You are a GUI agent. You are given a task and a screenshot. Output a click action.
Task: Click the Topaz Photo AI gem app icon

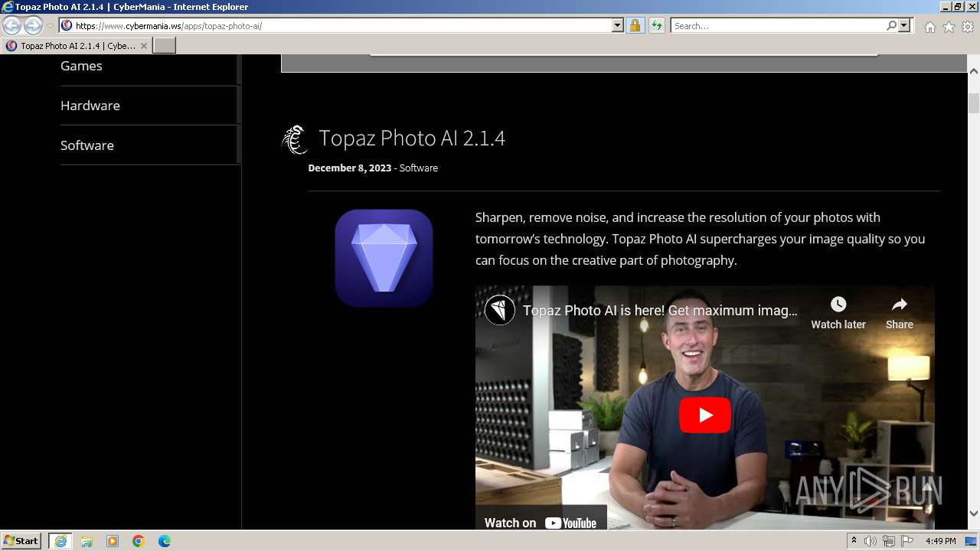384,258
